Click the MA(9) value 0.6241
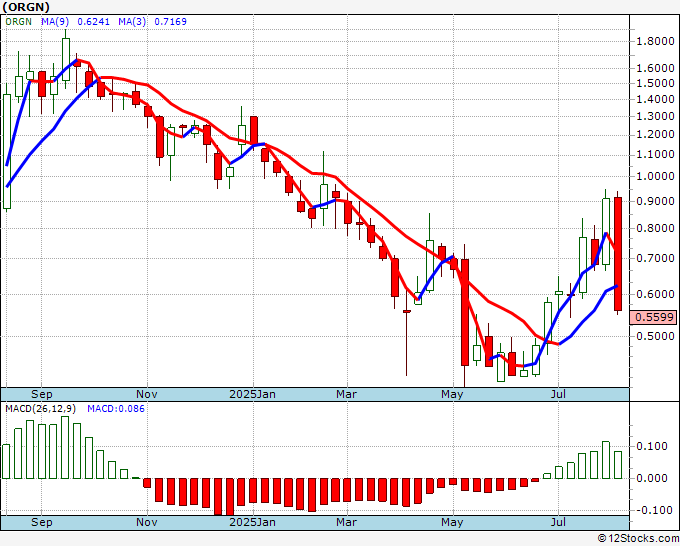 pos(93,21)
